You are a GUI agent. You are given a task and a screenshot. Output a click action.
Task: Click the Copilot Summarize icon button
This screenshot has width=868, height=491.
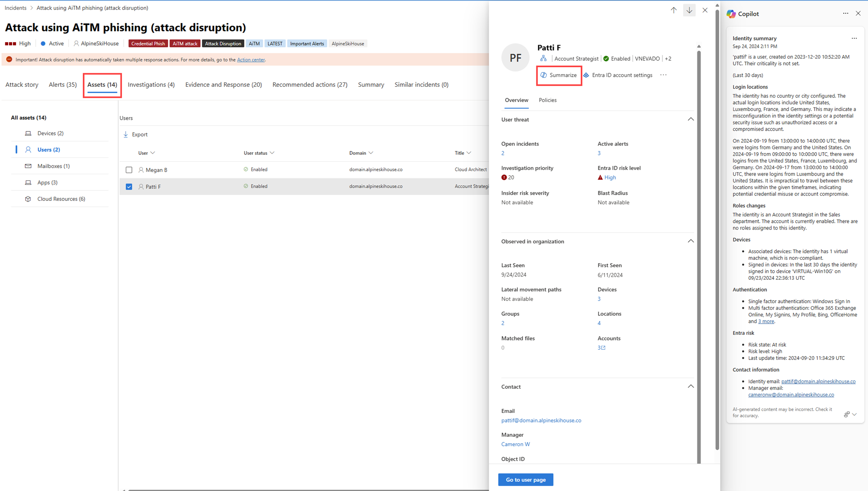[544, 75]
